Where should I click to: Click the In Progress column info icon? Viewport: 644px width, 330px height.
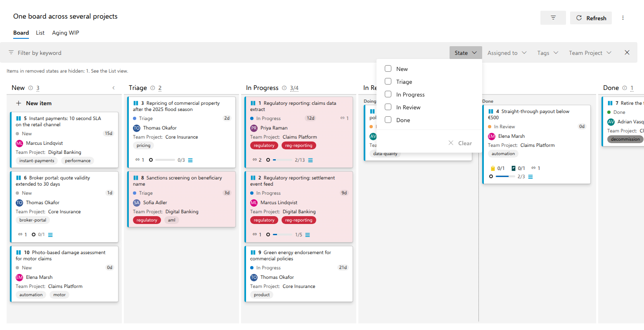click(x=284, y=88)
